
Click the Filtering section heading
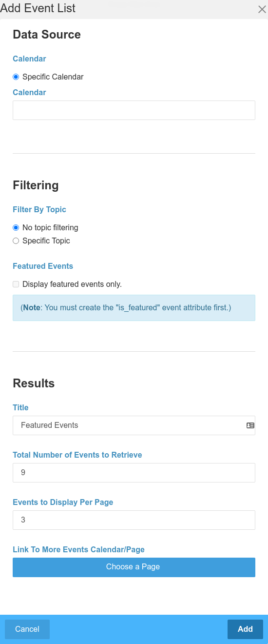tap(36, 185)
